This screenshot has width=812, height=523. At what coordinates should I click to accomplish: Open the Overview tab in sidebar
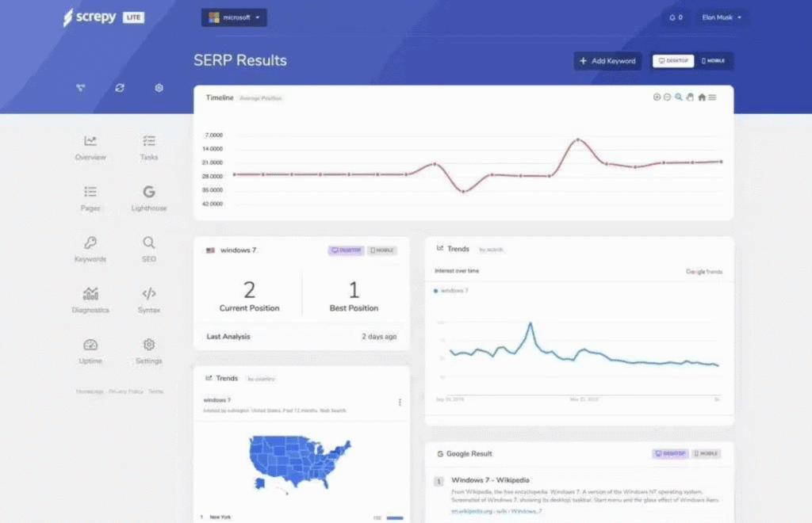pos(90,147)
